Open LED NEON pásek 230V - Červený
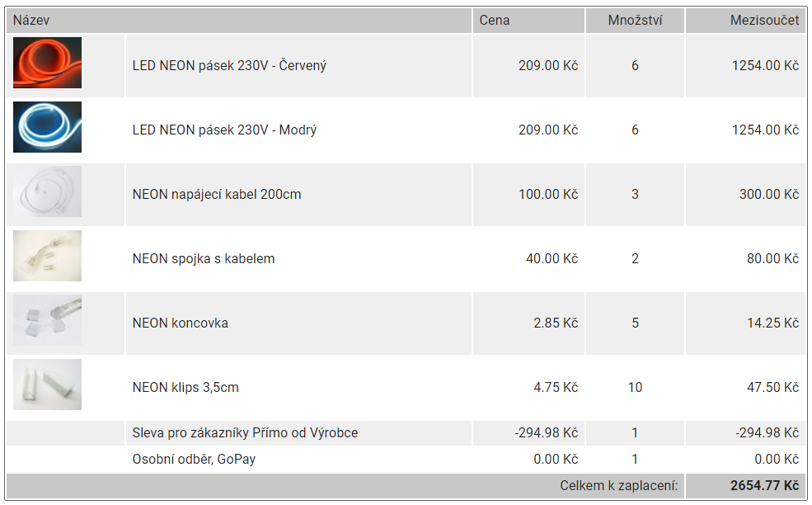Image resolution: width=812 pixels, height=505 pixels. [x=229, y=65]
